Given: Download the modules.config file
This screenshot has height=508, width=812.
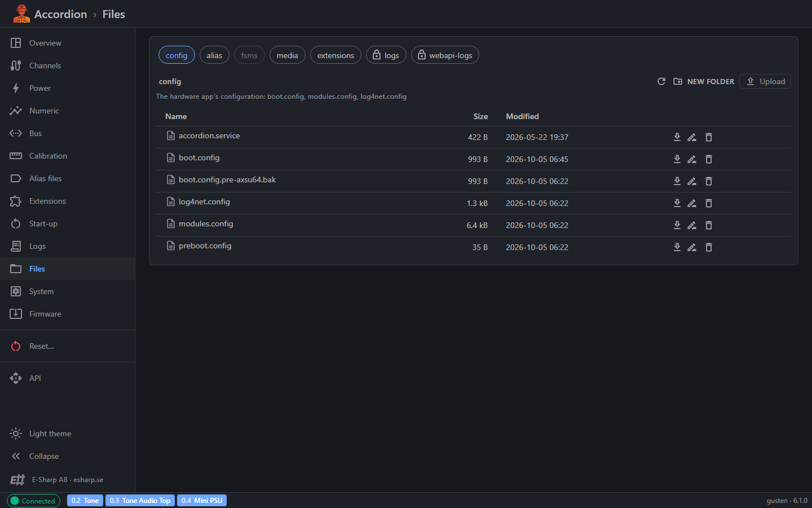Looking at the screenshot, I should coord(677,225).
